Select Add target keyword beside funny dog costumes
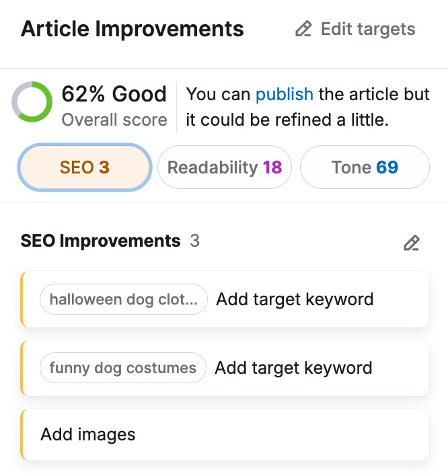Screen dimensions: 448x476 [x=293, y=368]
